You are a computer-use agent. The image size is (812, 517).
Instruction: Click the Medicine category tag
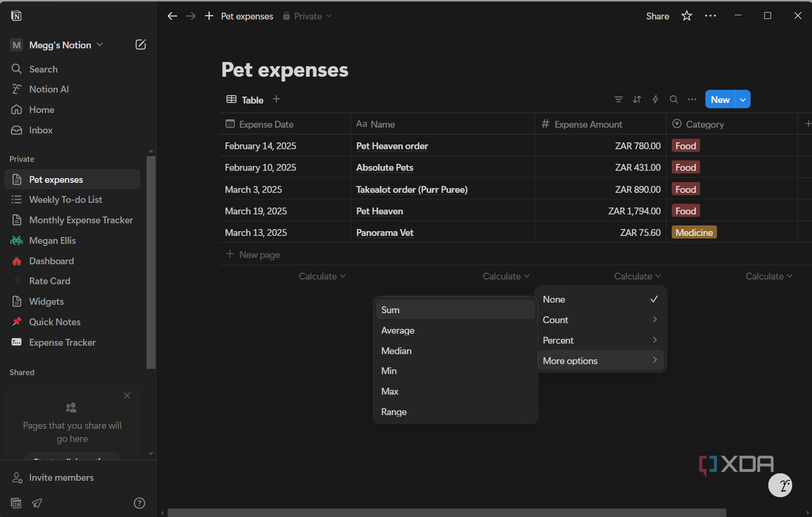[x=694, y=232]
